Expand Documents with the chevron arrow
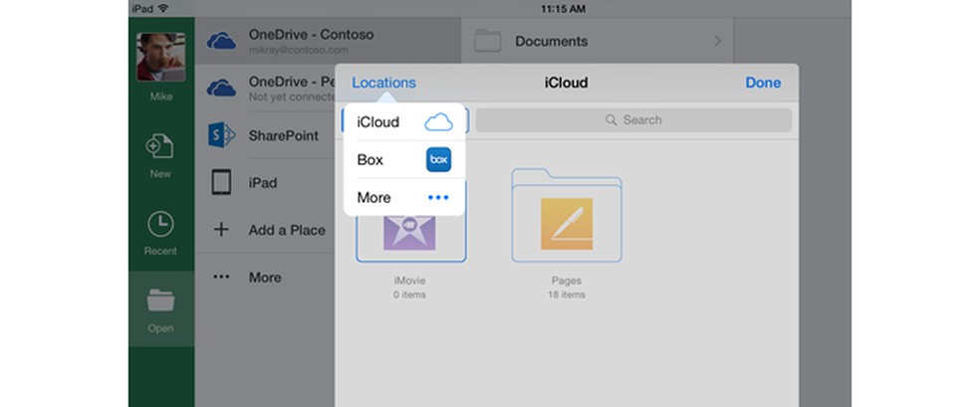The height and width of the screenshot is (407, 980). click(717, 41)
